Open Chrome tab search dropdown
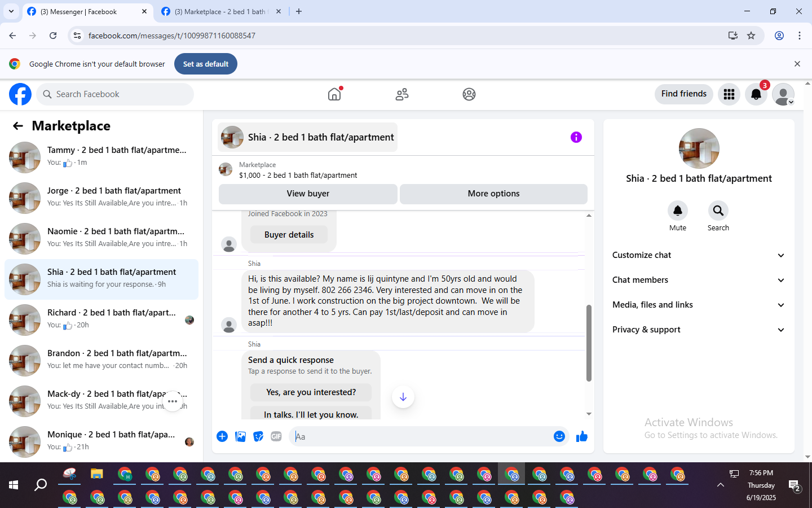Screen dimensions: 812x508 pyautogui.click(x=11, y=11)
